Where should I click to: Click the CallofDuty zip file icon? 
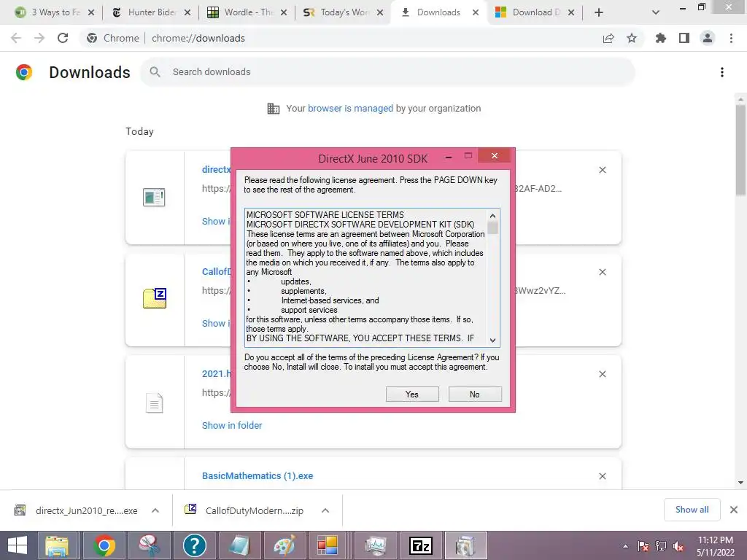coord(155,298)
